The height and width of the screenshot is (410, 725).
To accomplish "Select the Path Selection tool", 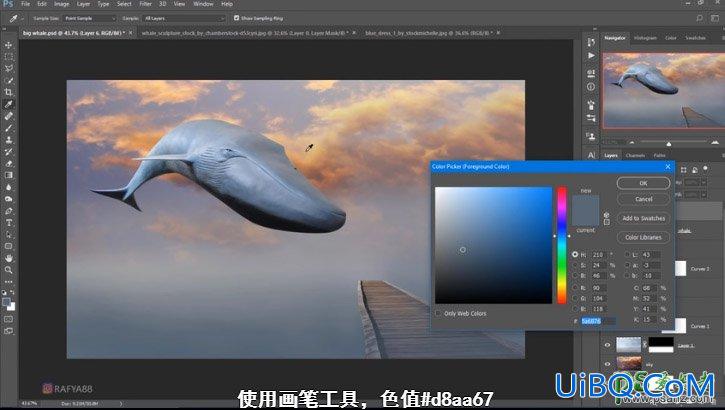I will 8,234.
